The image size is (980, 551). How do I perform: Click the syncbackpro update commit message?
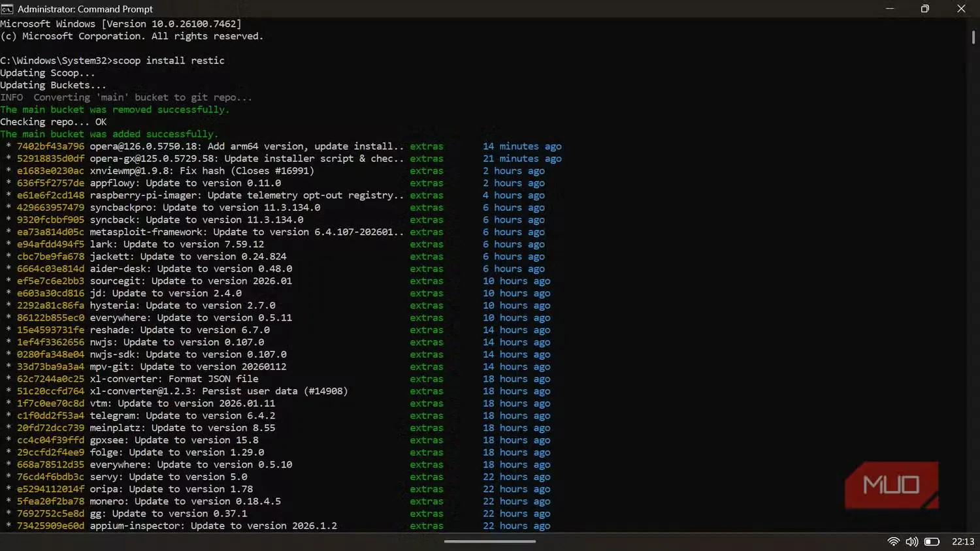pyautogui.click(x=205, y=208)
